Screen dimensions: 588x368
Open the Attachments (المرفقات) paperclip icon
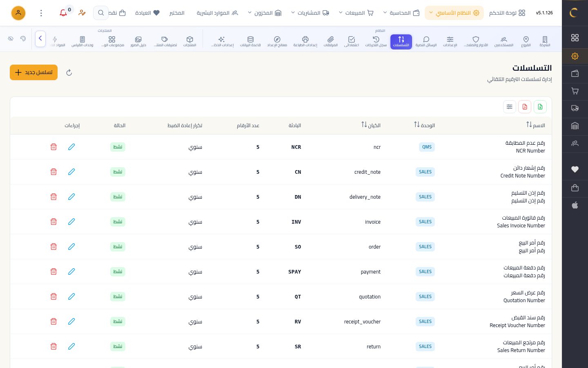coord(331,41)
